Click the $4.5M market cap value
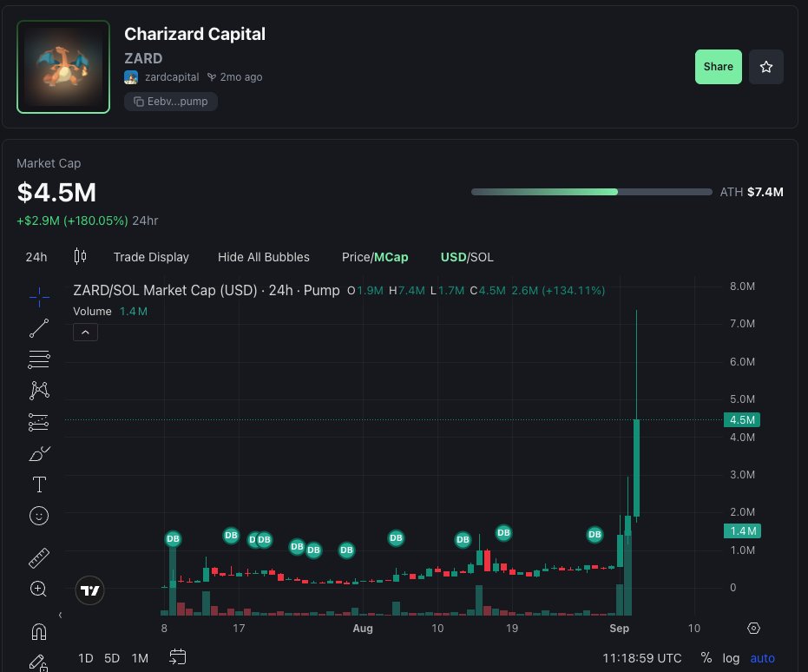This screenshot has height=672, width=808. tap(56, 192)
